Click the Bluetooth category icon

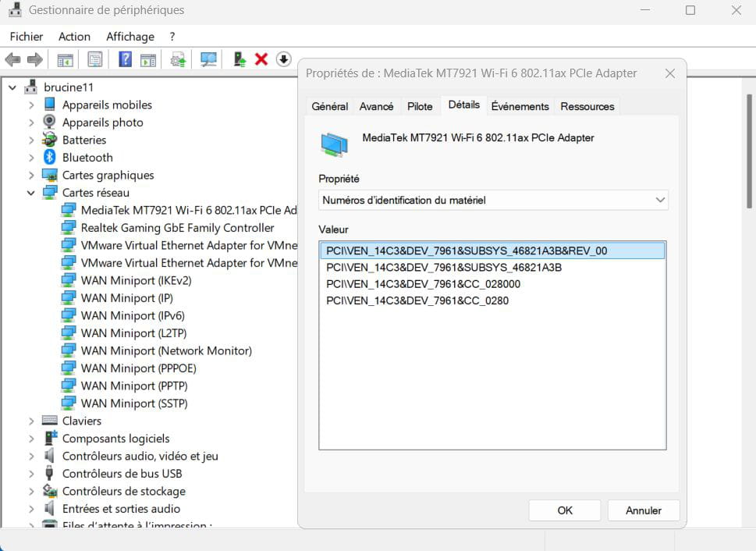tap(50, 157)
